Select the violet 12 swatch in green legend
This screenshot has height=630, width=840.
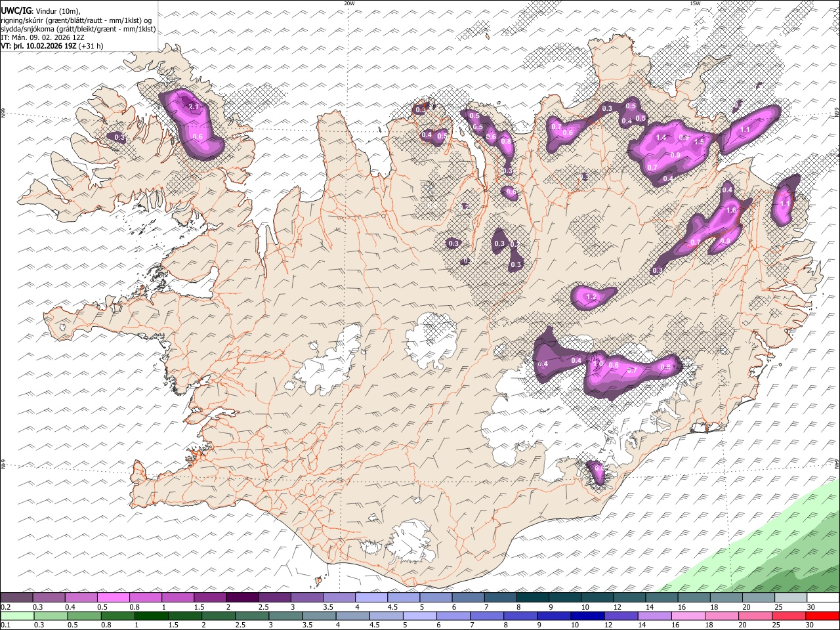(620, 616)
